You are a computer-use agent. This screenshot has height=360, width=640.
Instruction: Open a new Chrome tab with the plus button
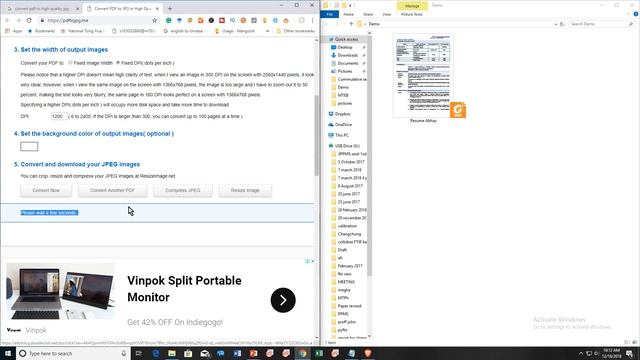(x=170, y=8)
